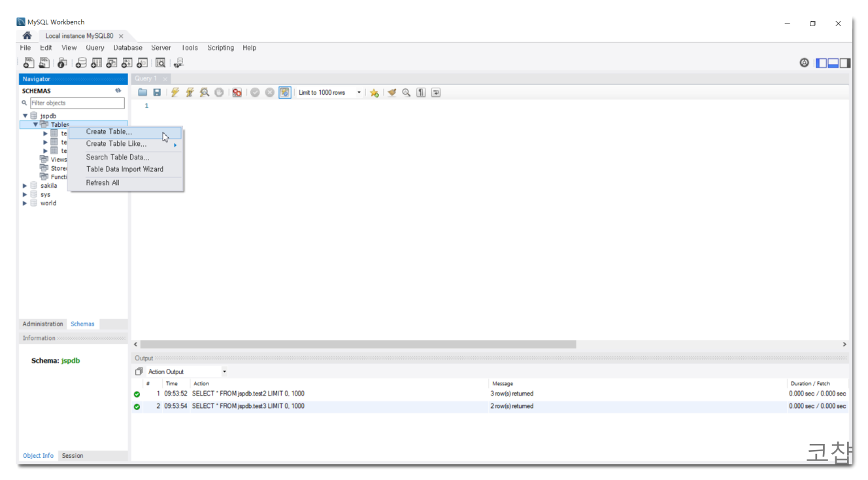The height and width of the screenshot is (480, 868).
Task: Switch to the Administration tab
Action: click(x=43, y=324)
